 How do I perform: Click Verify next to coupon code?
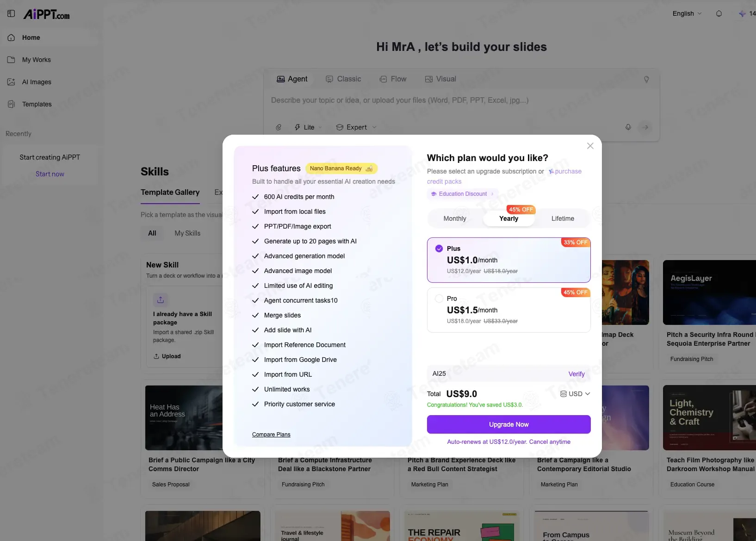coord(576,374)
